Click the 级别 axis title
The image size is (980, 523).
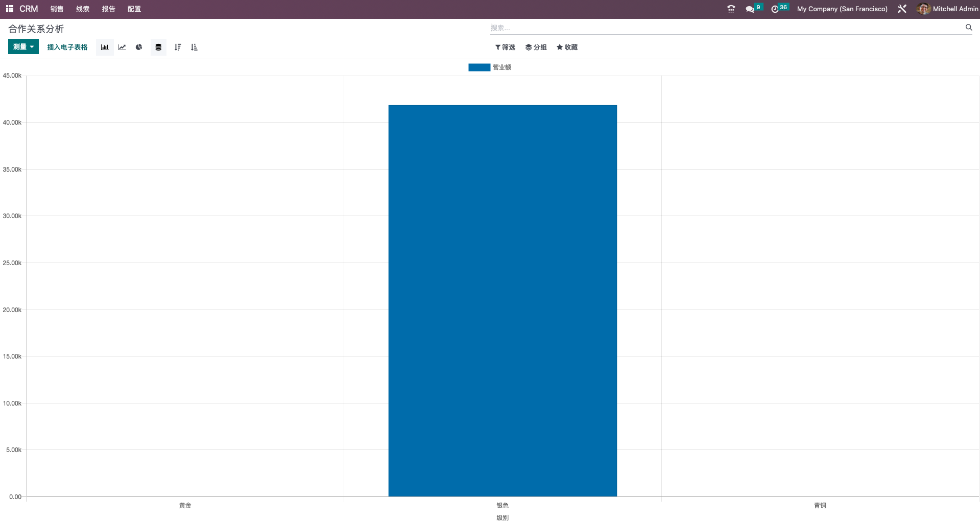pos(503,517)
